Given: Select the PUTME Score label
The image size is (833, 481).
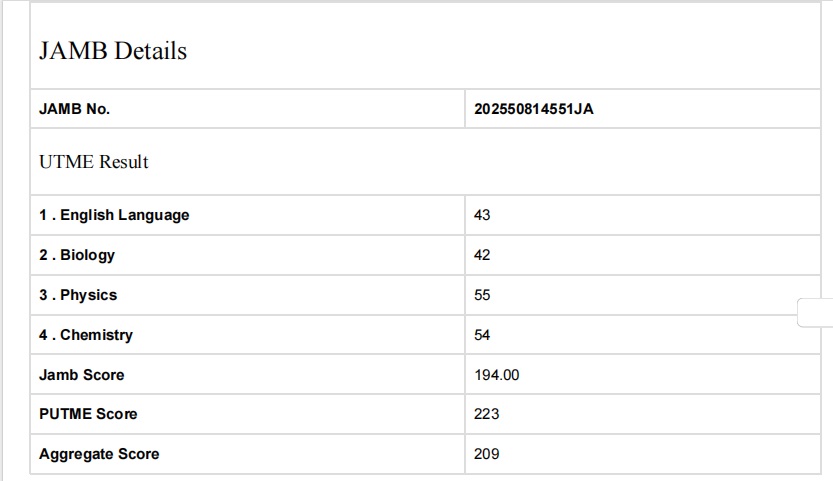Looking at the screenshot, I should [x=88, y=414].
